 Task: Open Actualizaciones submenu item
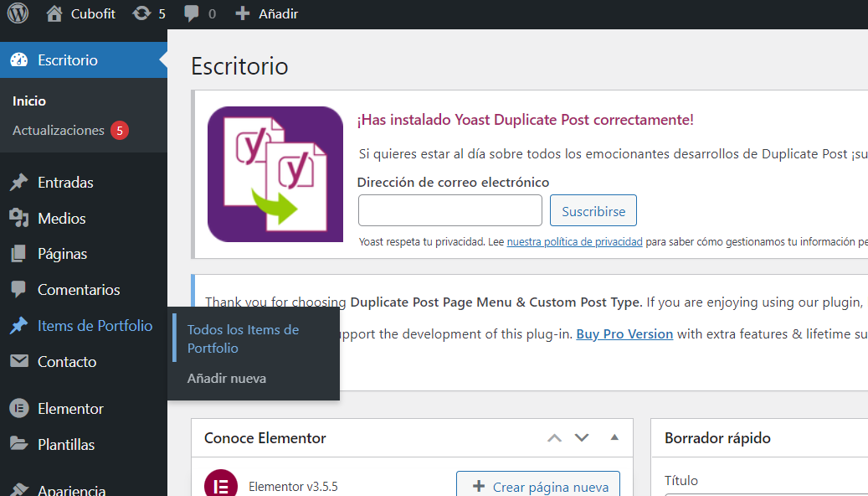tap(59, 131)
